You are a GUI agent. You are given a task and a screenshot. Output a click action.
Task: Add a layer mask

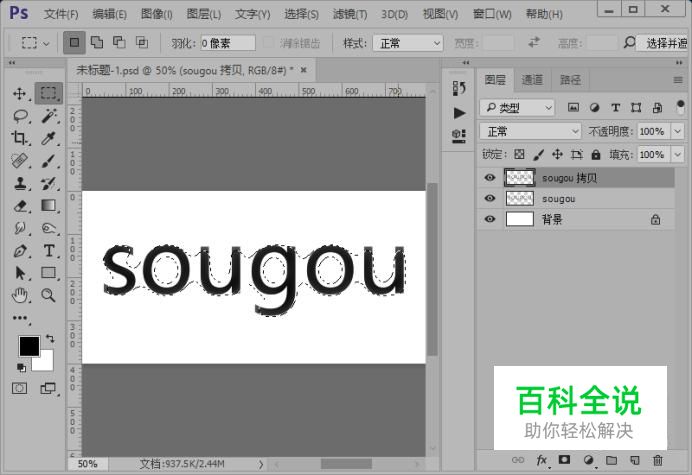point(564,460)
